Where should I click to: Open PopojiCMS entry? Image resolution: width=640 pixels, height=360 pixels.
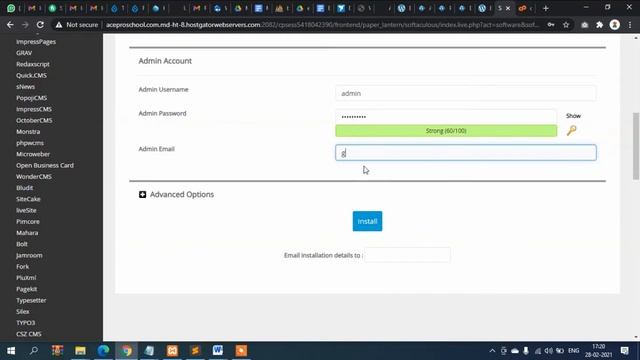click(31, 98)
